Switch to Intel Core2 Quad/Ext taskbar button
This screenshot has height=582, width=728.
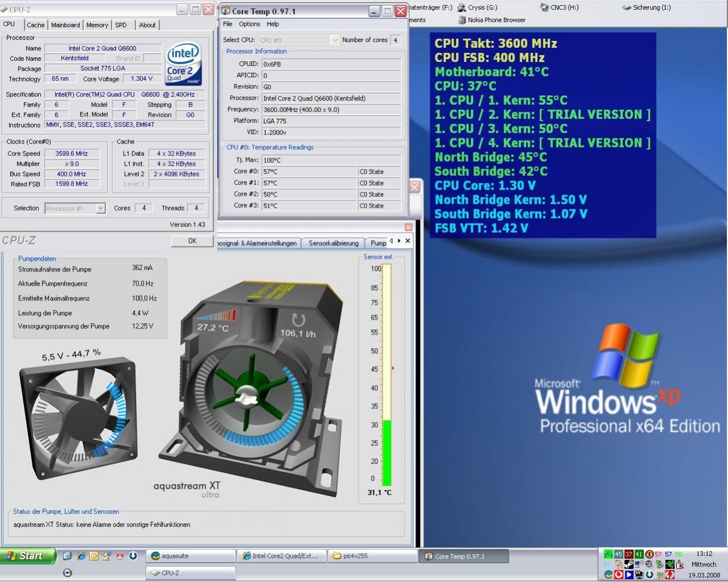282,556
